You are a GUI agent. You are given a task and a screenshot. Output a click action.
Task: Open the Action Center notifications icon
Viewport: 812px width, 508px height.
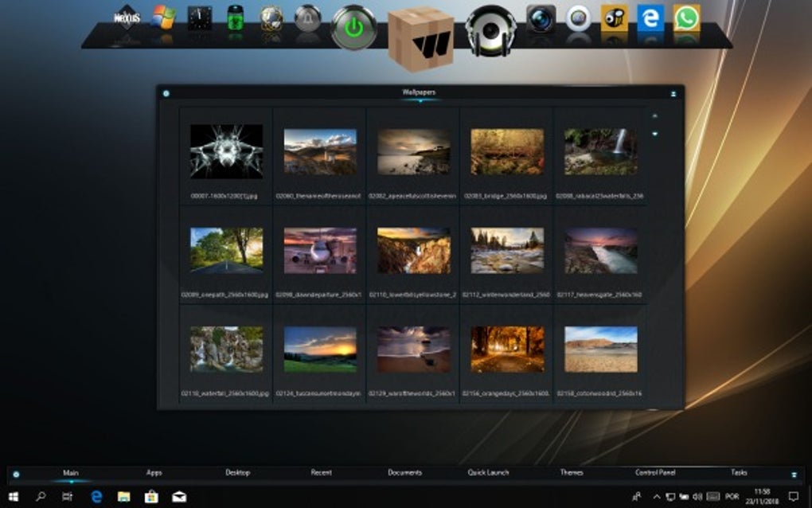pyautogui.click(x=793, y=497)
